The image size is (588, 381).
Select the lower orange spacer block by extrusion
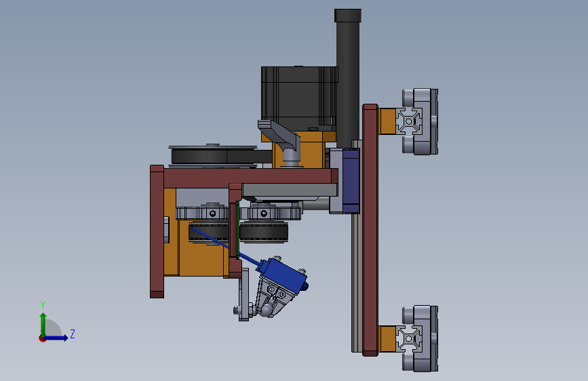(x=387, y=338)
